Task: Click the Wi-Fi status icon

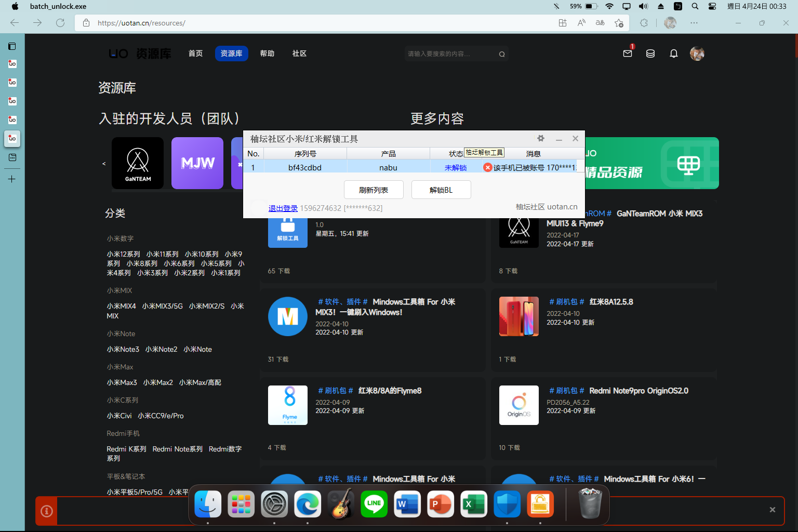Action: (609, 6)
